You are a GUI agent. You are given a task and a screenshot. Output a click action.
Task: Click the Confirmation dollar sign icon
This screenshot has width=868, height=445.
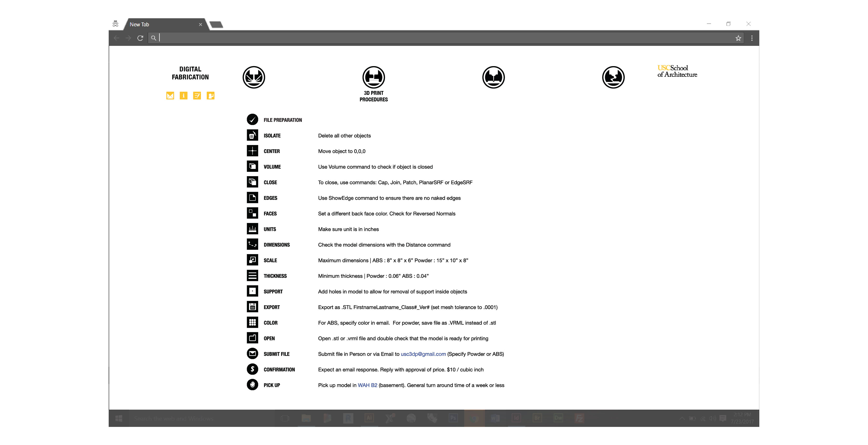pyautogui.click(x=252, y=369)
